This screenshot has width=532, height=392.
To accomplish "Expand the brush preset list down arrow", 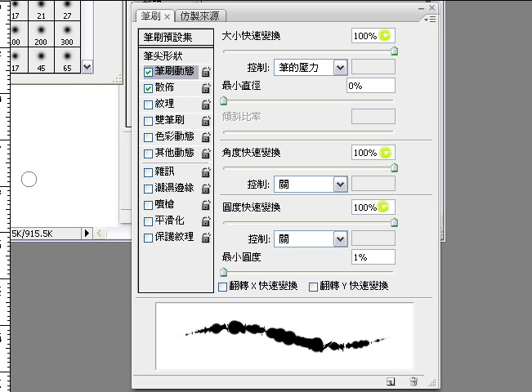I will click(x=87, y=67).
